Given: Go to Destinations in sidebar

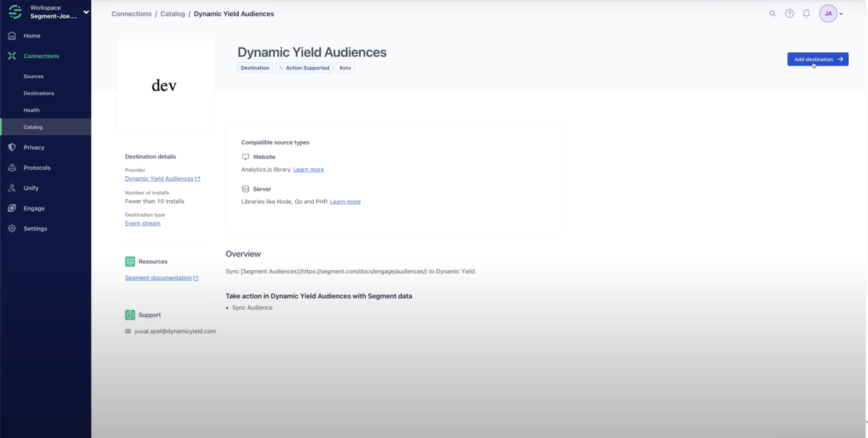Looking at the screenshot, I should pos(39,93).
